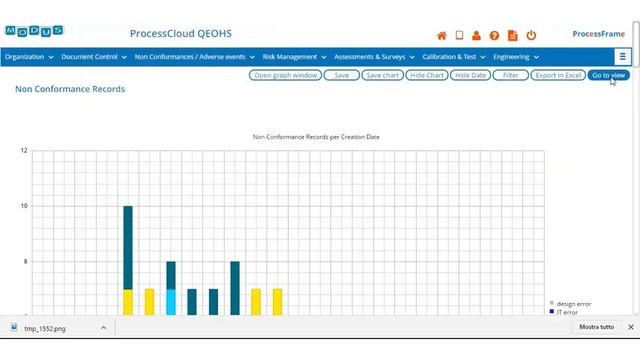Open the tablet view icon
Screen dimensions: 640x360
[459, 36]
